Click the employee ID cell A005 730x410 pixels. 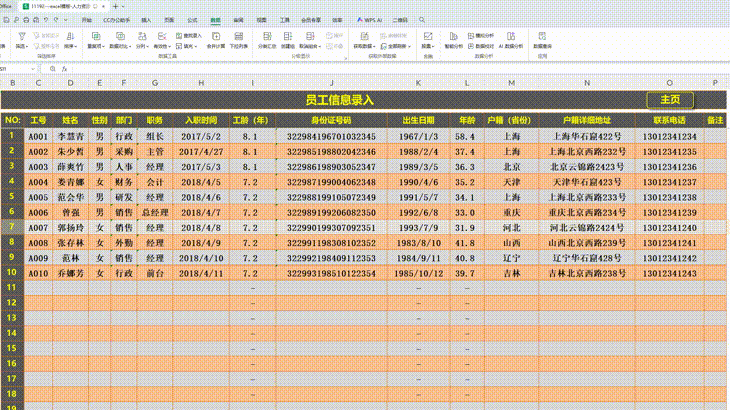(38, 197)
